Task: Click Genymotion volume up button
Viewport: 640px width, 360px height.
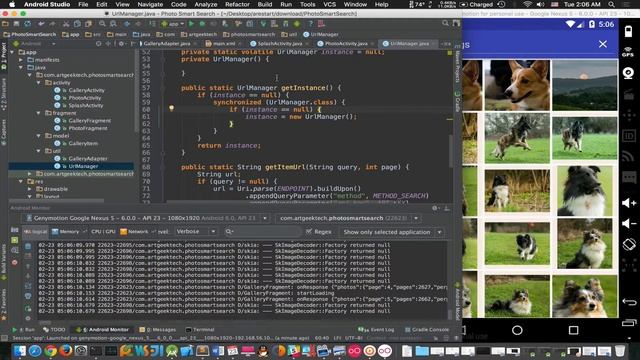Action: (x=629, y=202)
